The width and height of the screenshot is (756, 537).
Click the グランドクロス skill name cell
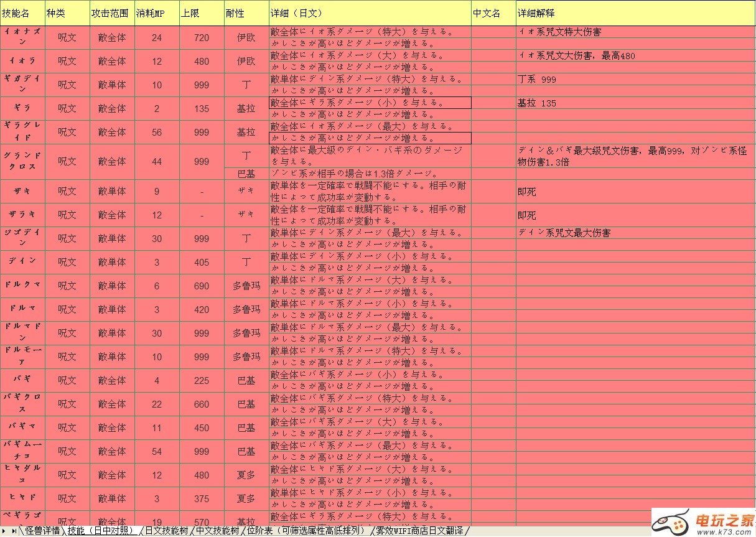(x=22, y=161)
